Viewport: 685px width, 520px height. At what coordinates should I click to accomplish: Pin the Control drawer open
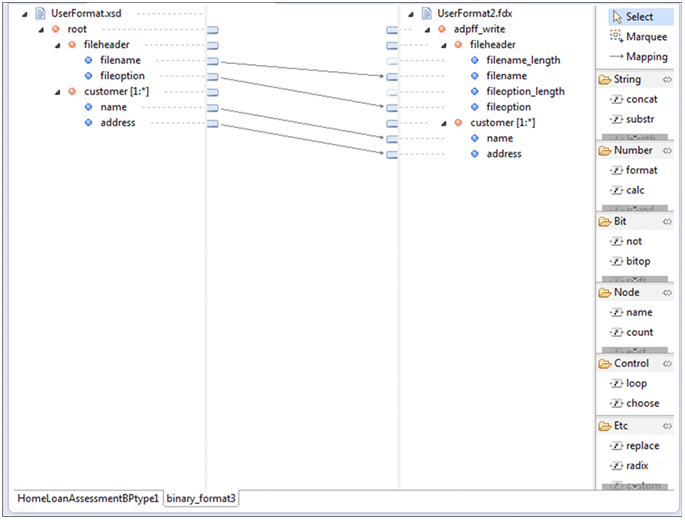(667, 364)
